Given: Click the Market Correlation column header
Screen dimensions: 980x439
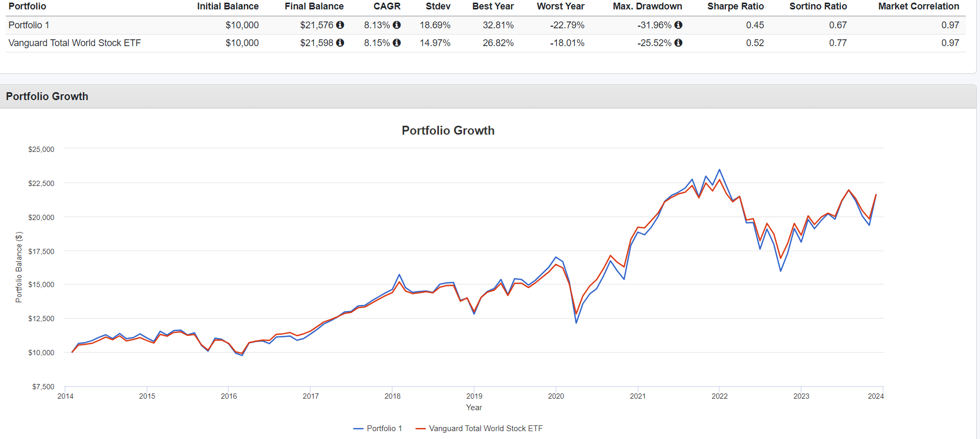Looking at the screenshot, I should 918,6.
